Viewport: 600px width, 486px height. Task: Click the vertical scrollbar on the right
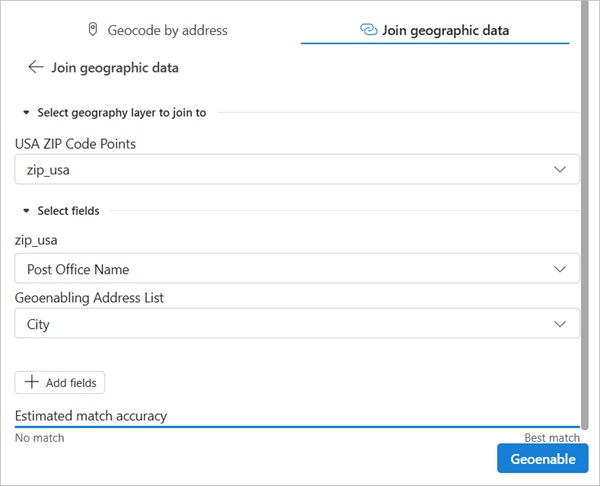point(585,200)
